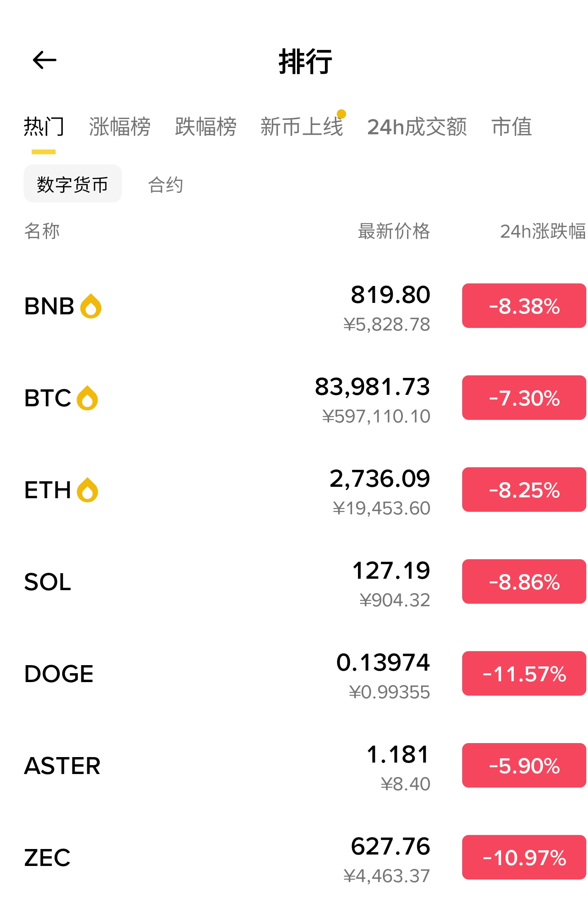Screen dimensions: 588x899
Task: Click the flame icon next to ETH
Action: point(87,490)
